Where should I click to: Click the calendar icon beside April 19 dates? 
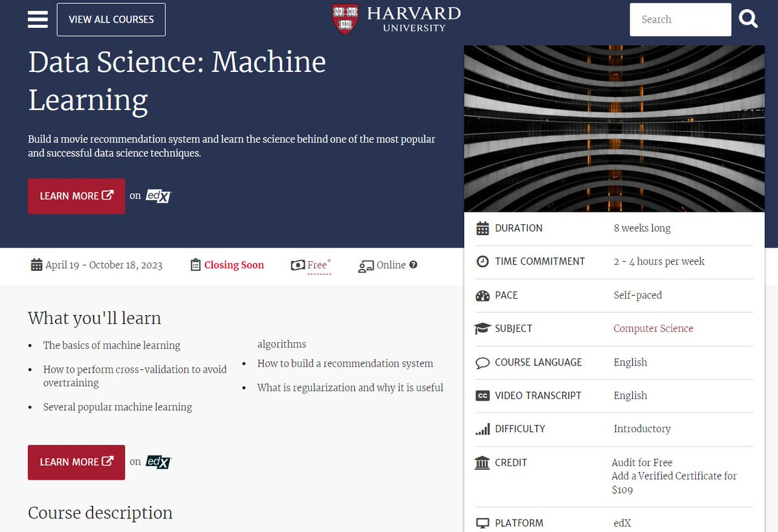[36, 265]
